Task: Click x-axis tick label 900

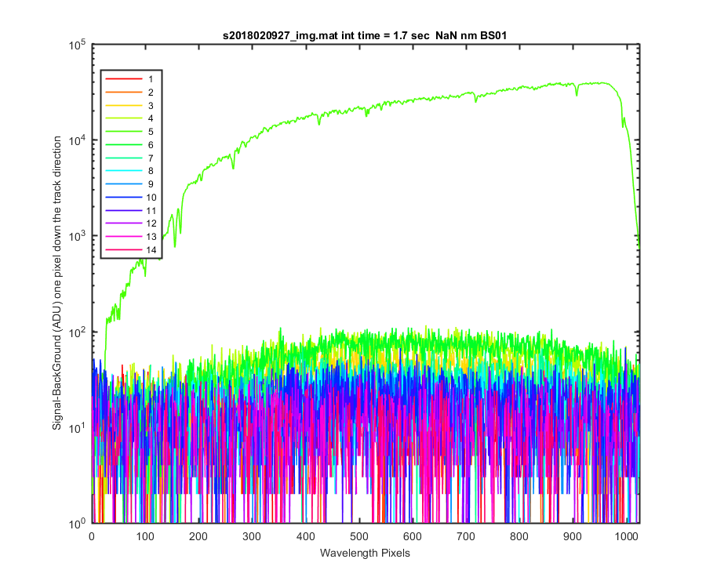Action: pos(573,536)
